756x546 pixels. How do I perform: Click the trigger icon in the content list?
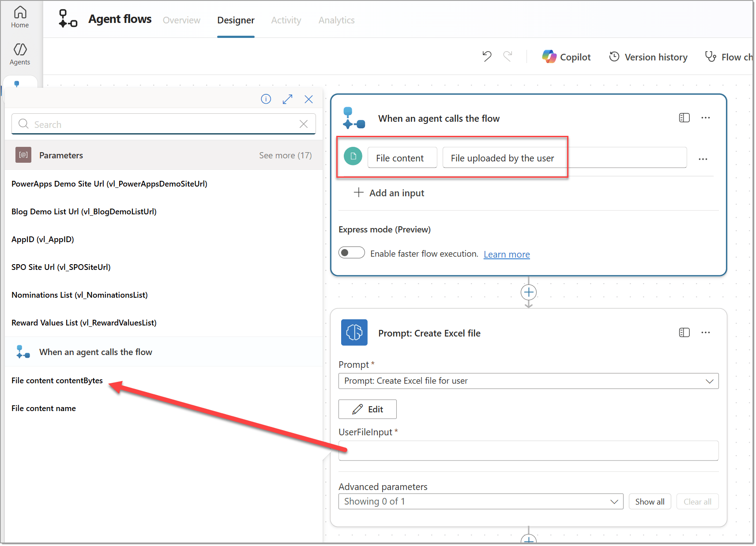point(23,352)
